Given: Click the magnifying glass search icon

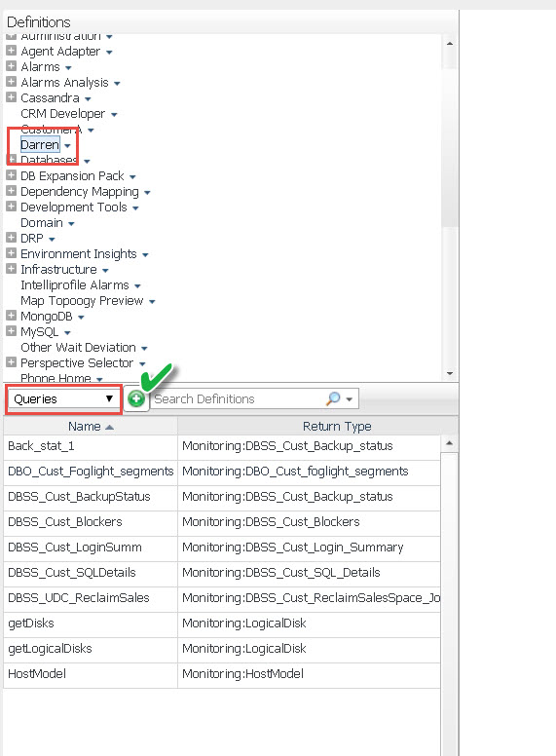Looking at the screenshot, I should [333, 398].
